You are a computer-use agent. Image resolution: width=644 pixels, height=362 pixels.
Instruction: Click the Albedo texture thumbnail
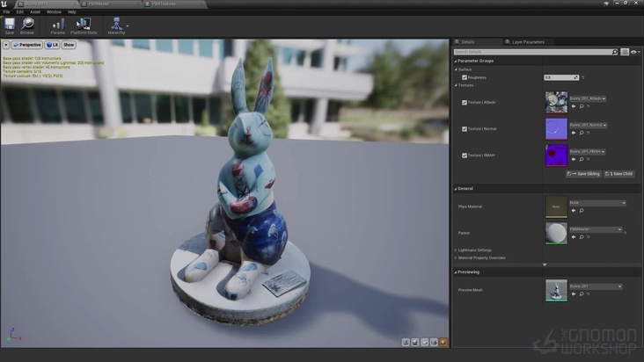pos(556,103)
